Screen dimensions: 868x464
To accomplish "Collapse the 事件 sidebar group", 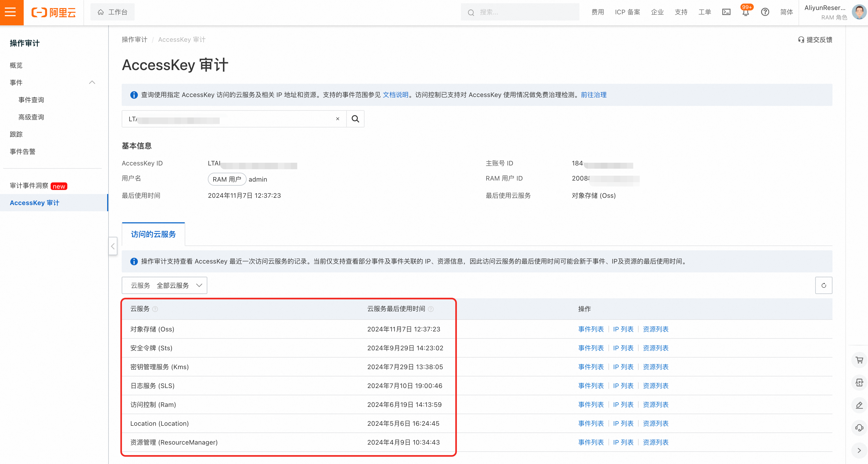I will click(x=92, y=82).
